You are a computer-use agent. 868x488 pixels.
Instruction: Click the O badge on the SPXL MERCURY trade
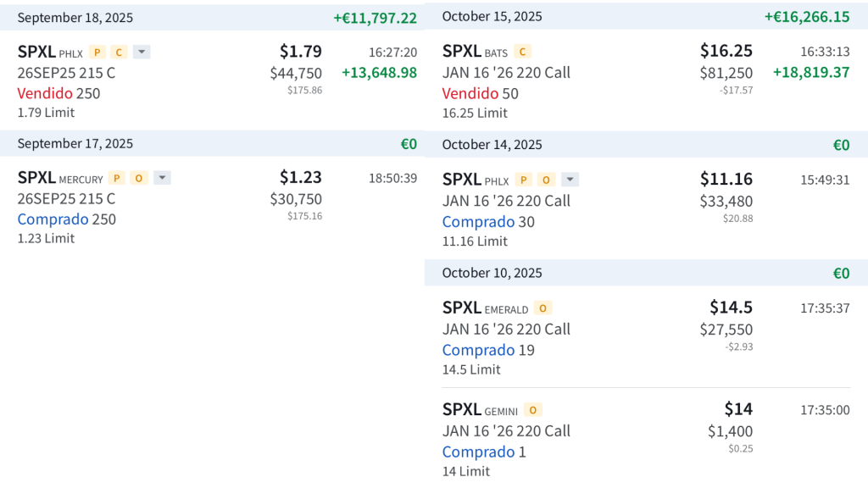139,178
